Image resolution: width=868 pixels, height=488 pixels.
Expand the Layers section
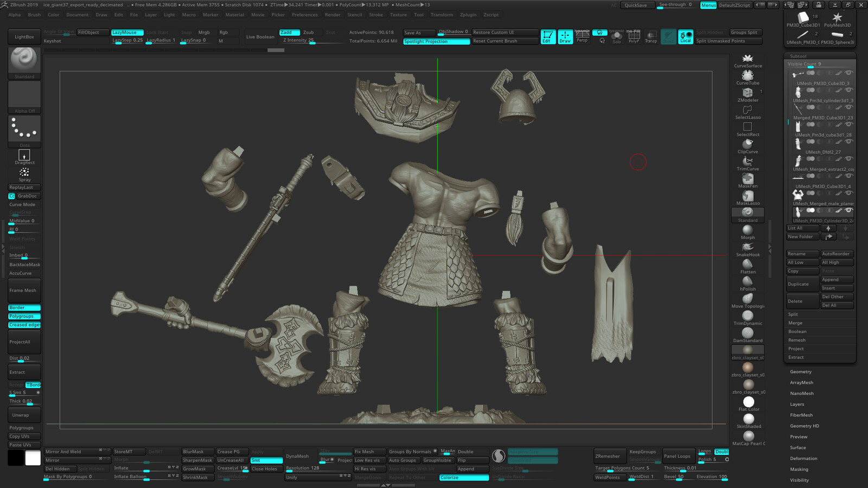point(797,404)
